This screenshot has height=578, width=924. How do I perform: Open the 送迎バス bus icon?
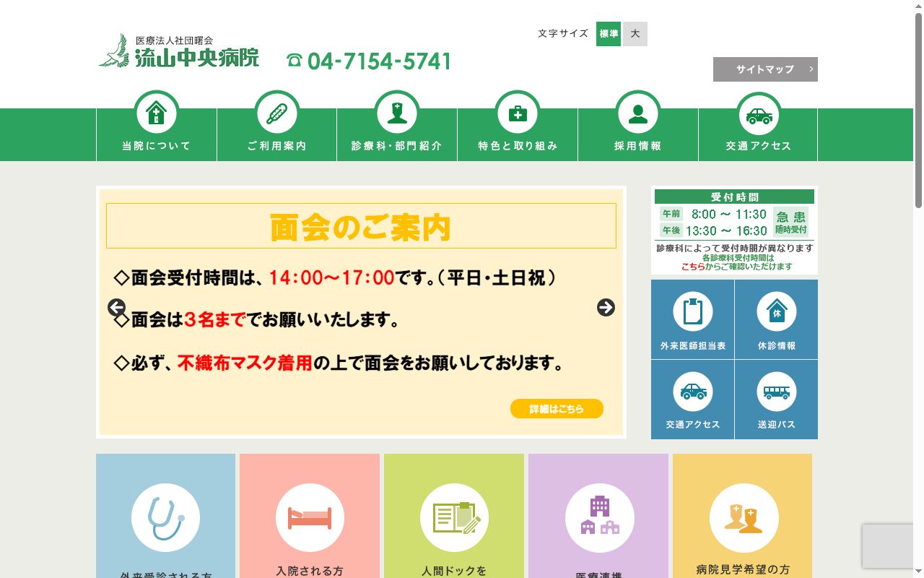[777, 392]
